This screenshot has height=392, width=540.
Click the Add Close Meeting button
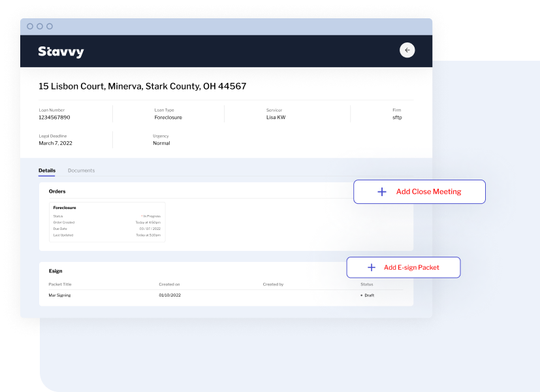coord(419,192)
